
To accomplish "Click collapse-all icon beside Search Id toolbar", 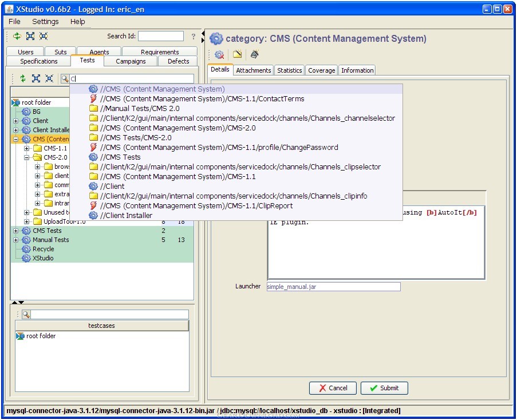I will click(x=44, y=36).
